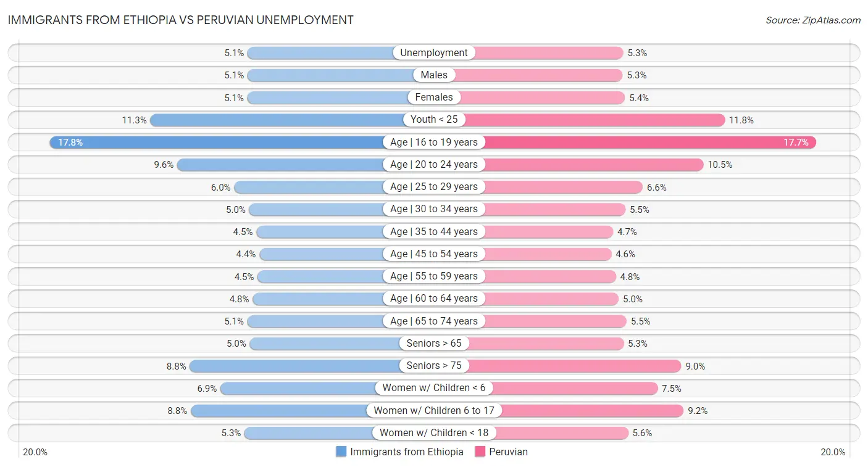Click the blue 11.3% Youth bar

[278, 120]
